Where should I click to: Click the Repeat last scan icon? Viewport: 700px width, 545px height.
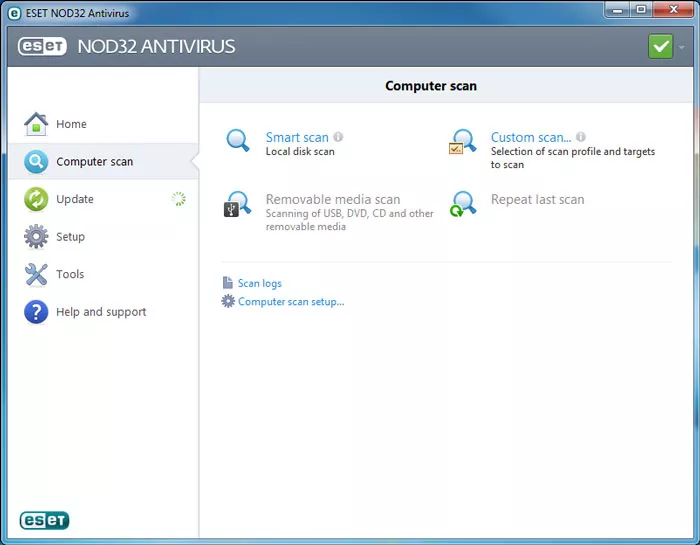click(463, 204)
